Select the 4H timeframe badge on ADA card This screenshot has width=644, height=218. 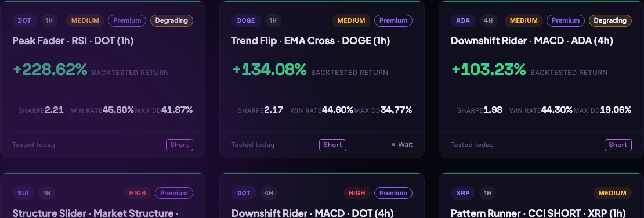click(x=489, y=20)
